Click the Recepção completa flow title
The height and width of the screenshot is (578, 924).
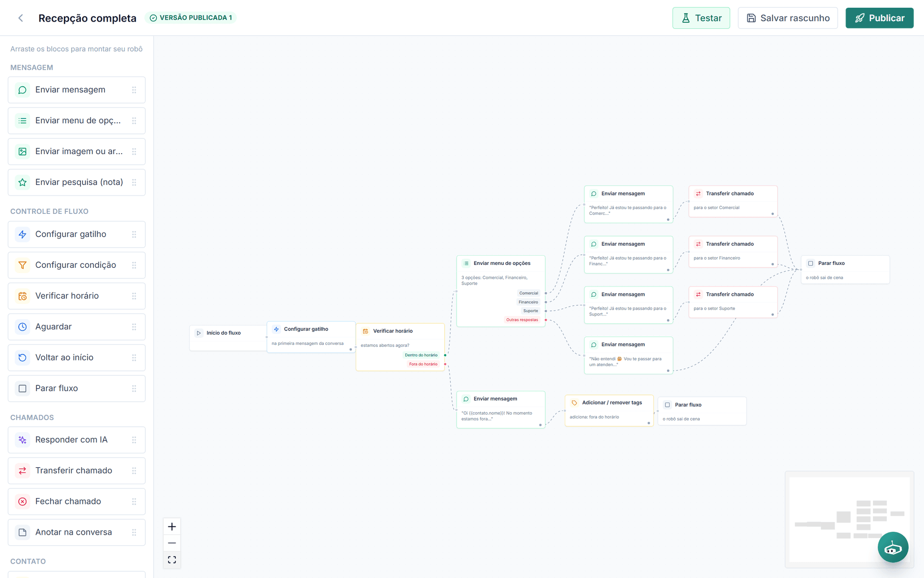coord(88,18)
